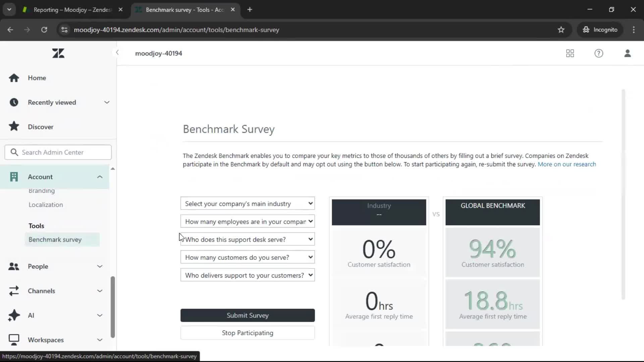Image resolution: width=644 pixels, height=362 pixels.
Task: Expand the Channels section
Action: pos(100,291)
